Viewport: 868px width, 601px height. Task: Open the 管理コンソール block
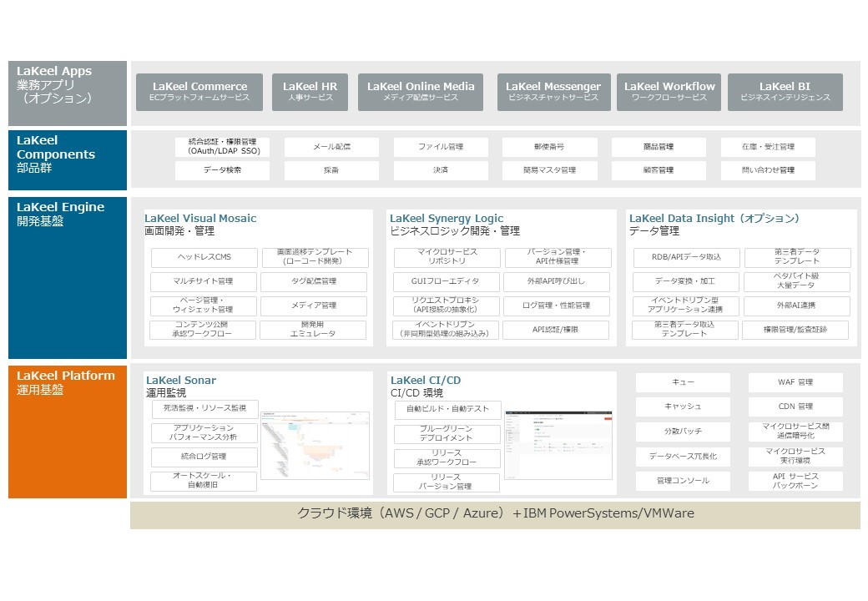click(x=683, y=482)
